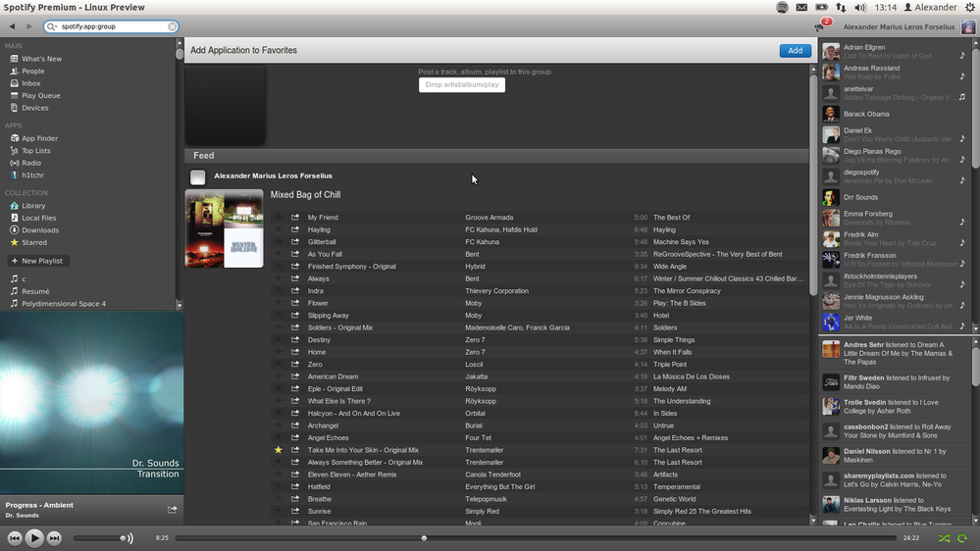Open the system settings gear menu
The height and width of the screenshot is (551, 980).
coord(970,8)
